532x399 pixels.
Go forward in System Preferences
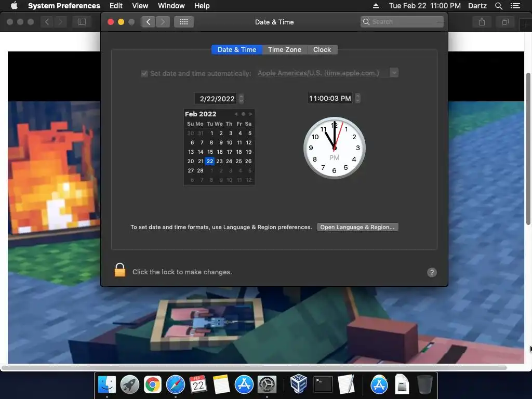click(x=163, y=22)
